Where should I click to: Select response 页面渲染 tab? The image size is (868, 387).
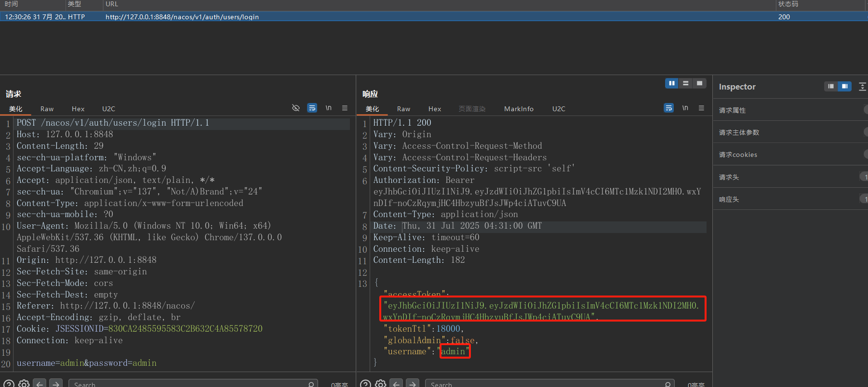[472, 109]
